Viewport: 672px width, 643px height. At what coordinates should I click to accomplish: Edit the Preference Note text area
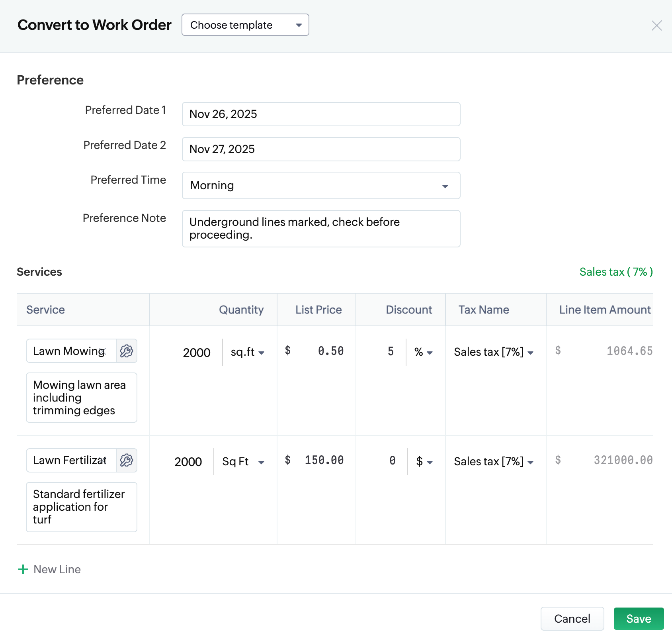point(321,229)
